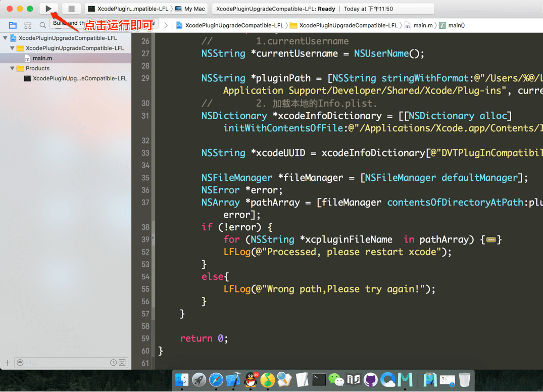Image resolution: width=543 pixels, height=392 pixels.
Task: Click the "else" keyword on line 54
Action: pyautogui.click(x=213, y=277)
